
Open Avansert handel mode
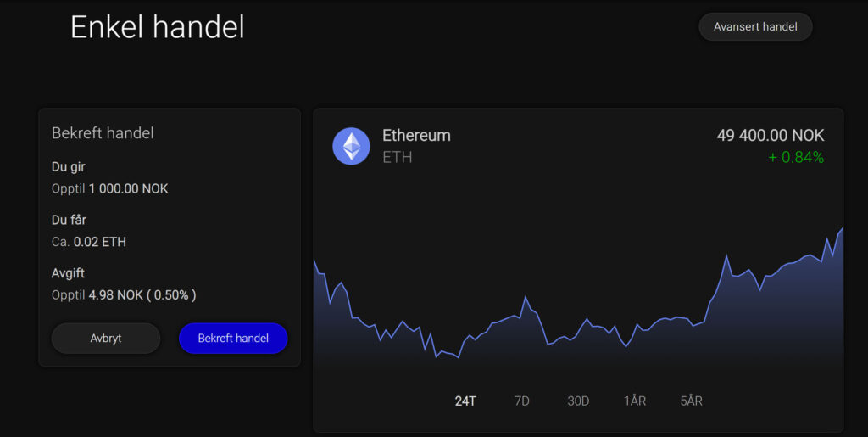click(755, 27)
